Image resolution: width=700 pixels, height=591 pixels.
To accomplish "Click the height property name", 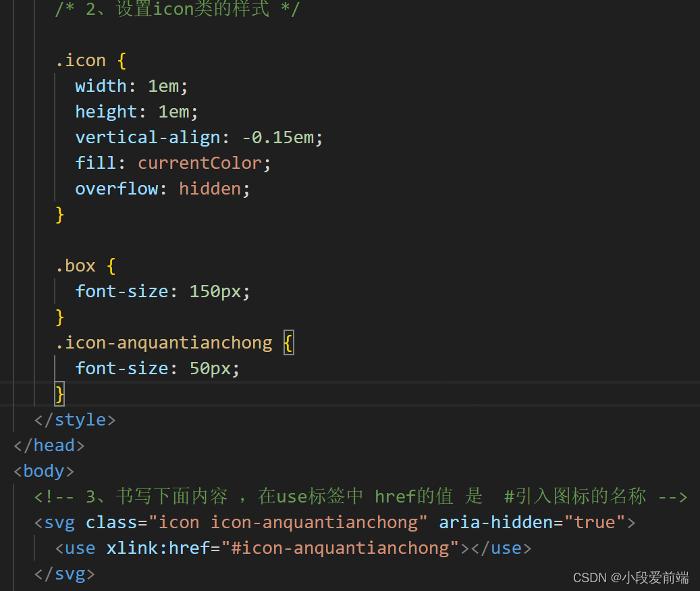I will coord(106,111).
